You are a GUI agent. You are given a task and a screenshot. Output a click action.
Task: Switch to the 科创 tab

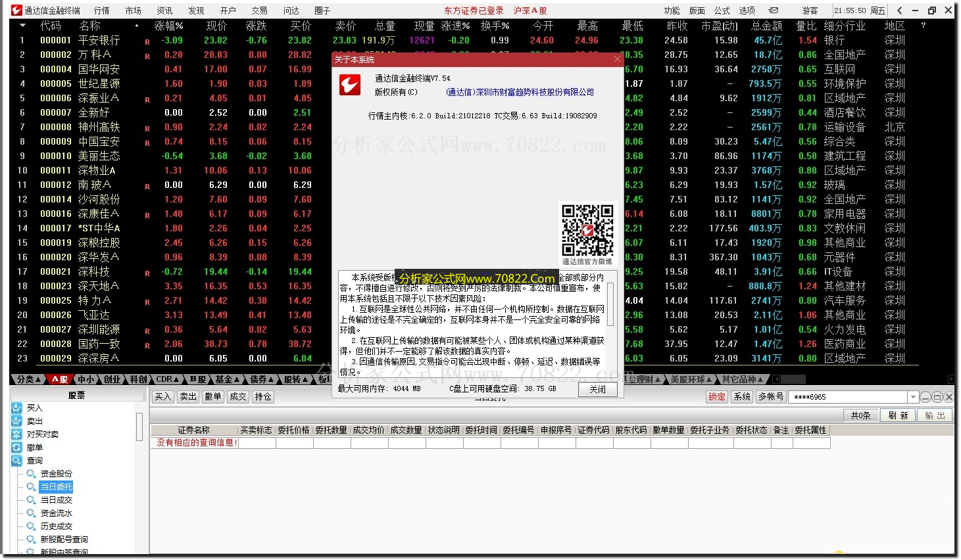pyautogui.click(x=138, y=379)
